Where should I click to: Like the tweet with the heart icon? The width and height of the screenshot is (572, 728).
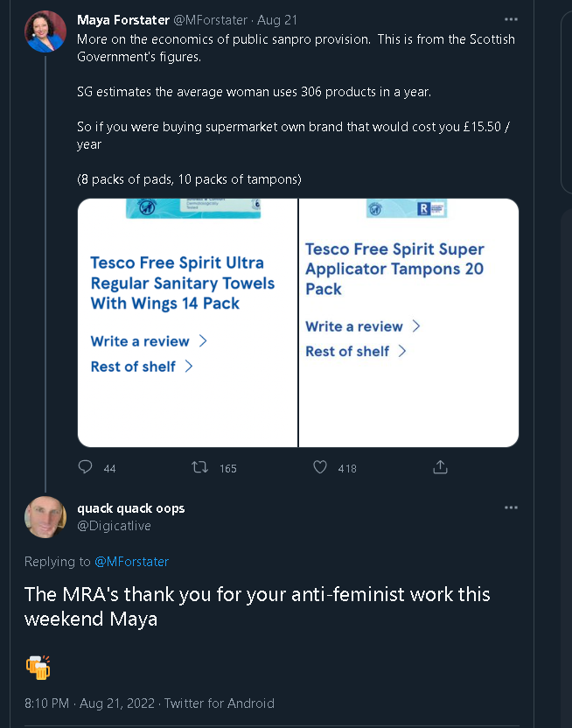point(320,466)
